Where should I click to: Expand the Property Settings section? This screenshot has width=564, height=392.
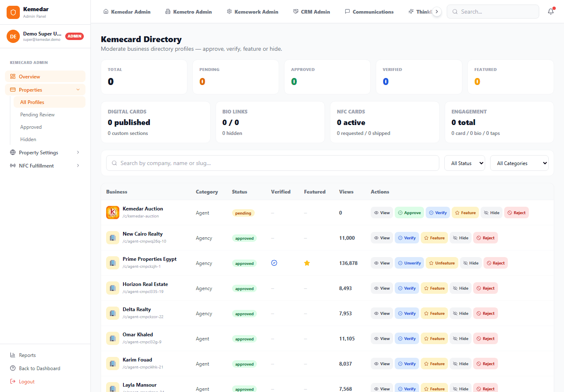click(x=45, y=152)
